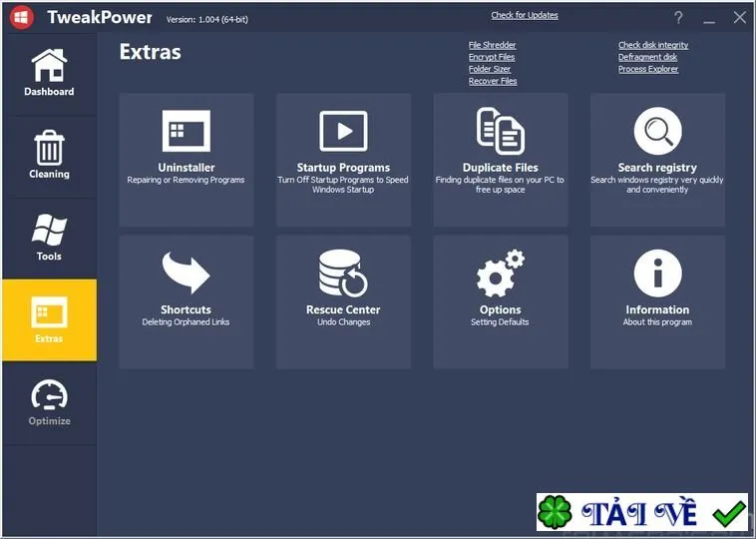Click the Uninstaller title text
The width and height of the screenshot is (756, 539).
(187, 168)
